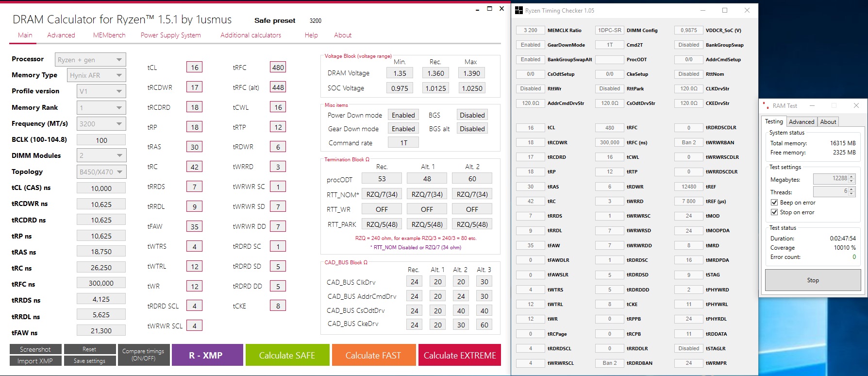Click the Ryzen Timing Checker title icon
This screenshot has width=868, height=376.
pyautogui.click(x=519, y=10)
